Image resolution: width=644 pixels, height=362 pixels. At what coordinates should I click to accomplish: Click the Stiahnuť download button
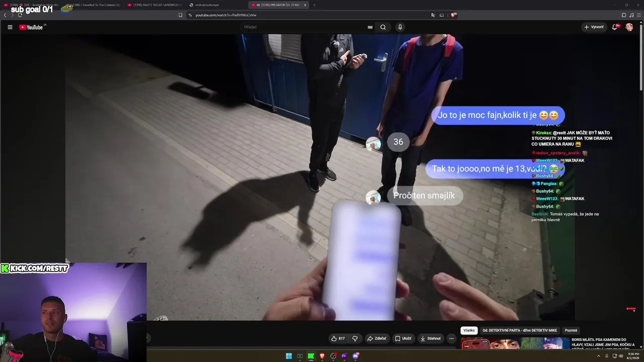click(430, 338)
